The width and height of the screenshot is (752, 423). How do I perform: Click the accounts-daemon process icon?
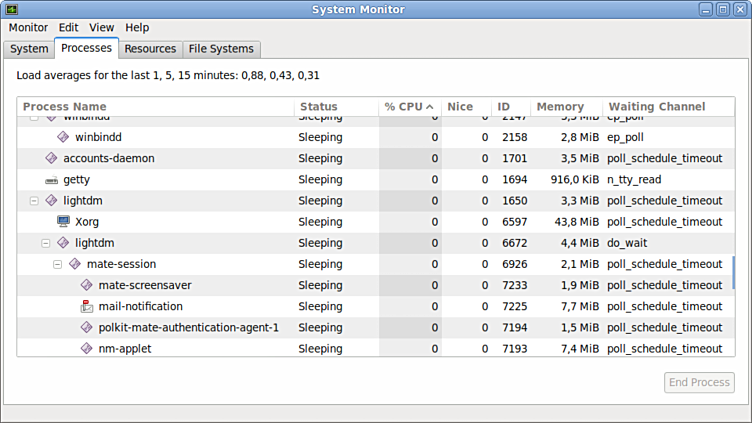pos(52,158)
